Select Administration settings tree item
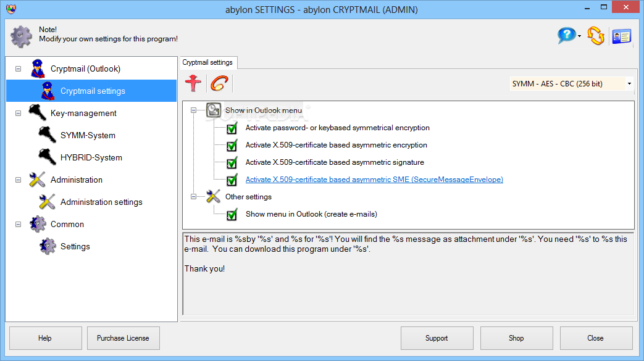 click(101, 202)
